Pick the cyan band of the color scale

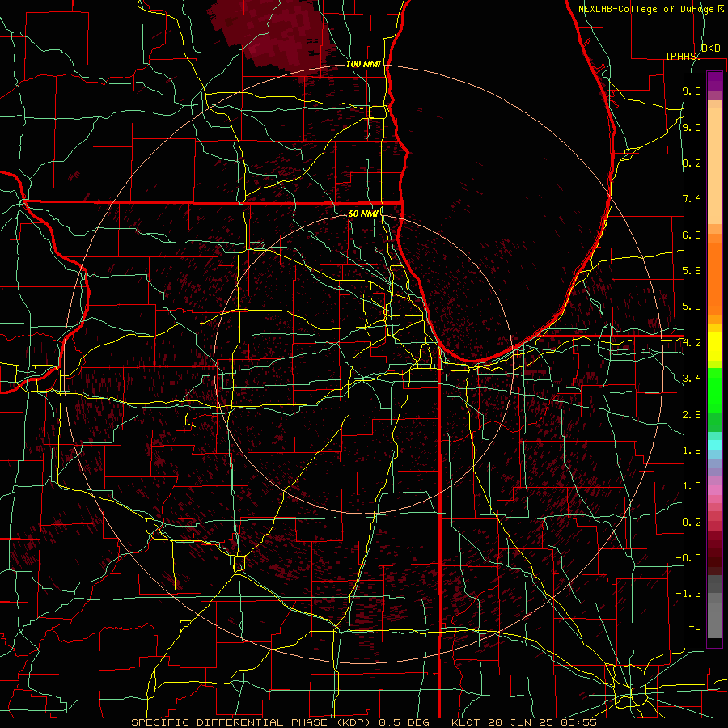714,444
